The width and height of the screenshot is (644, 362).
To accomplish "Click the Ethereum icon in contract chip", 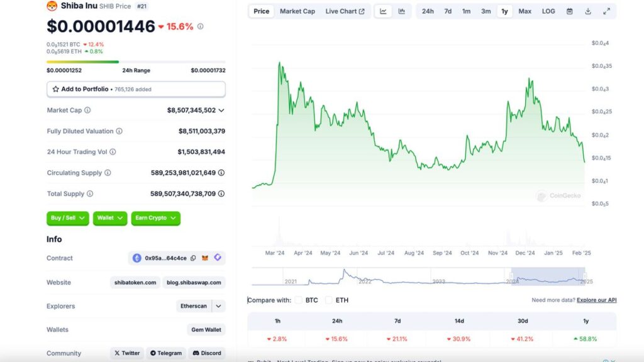I will (136, 258).
